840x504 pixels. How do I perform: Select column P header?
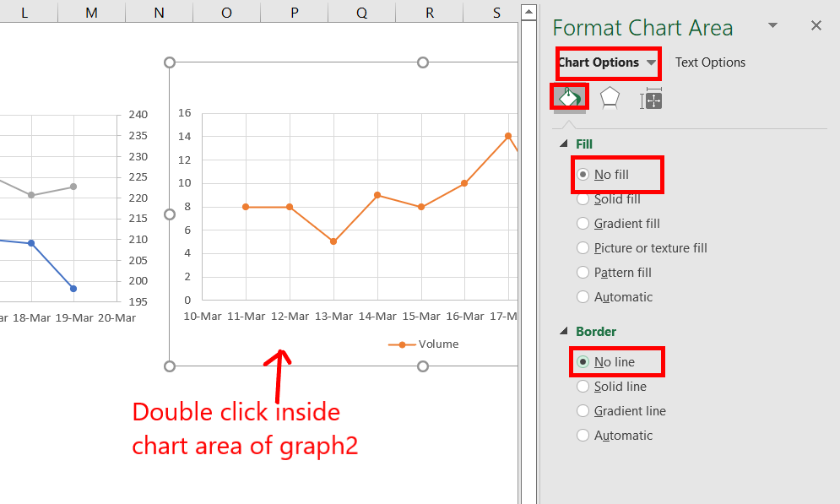[294, 12]
